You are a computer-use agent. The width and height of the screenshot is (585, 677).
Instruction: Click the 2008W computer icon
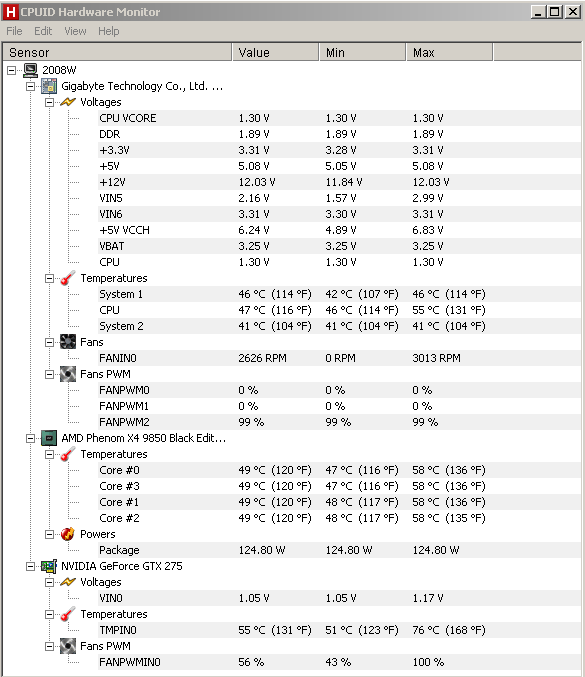(30, 70)
